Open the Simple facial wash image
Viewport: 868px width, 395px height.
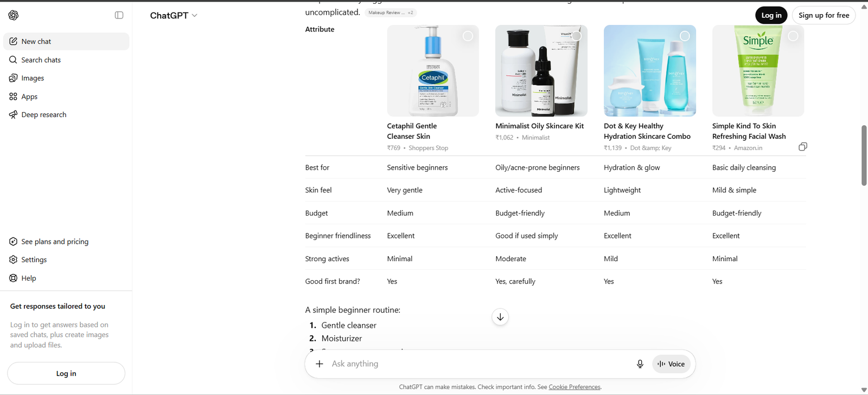coord(758,70)
